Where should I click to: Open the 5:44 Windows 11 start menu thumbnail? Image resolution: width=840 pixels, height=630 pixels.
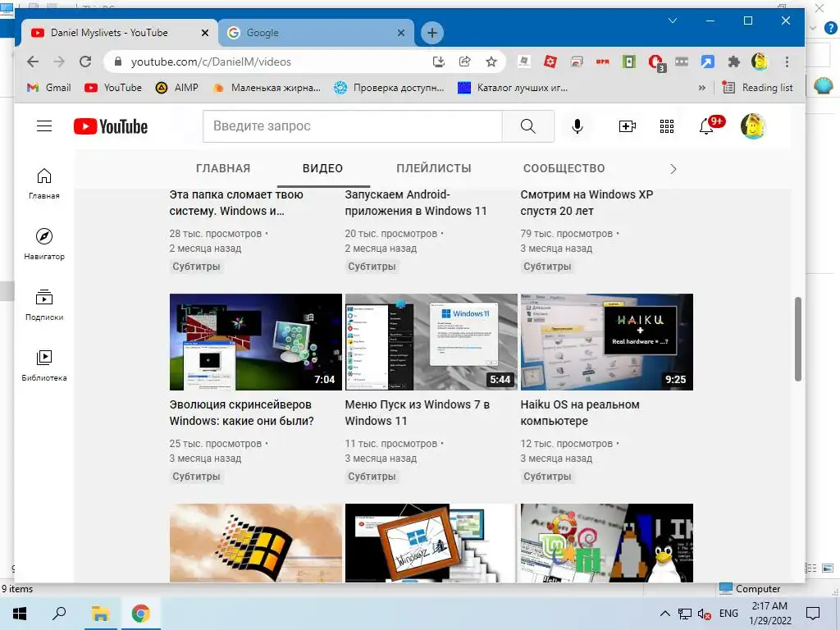[431, 342]
